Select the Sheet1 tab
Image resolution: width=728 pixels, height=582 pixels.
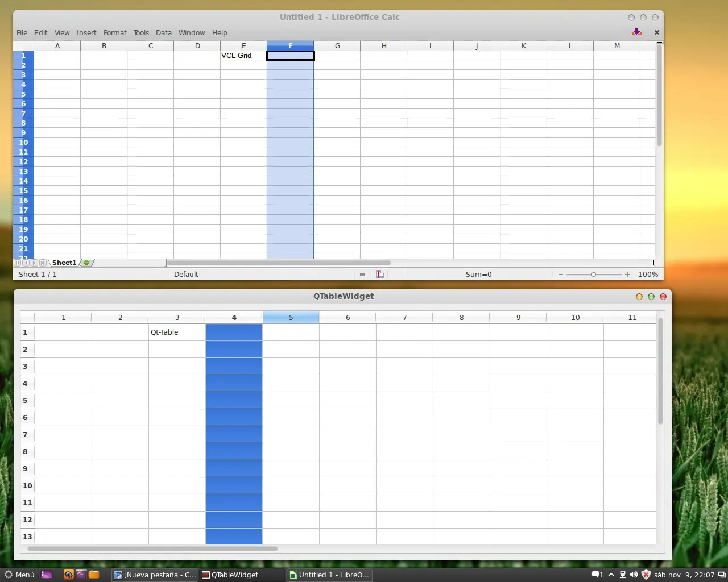(64, 263)
